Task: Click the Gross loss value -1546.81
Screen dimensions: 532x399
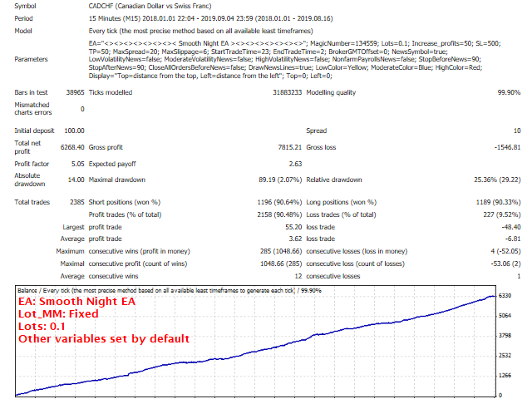Action: coord(507,147)
